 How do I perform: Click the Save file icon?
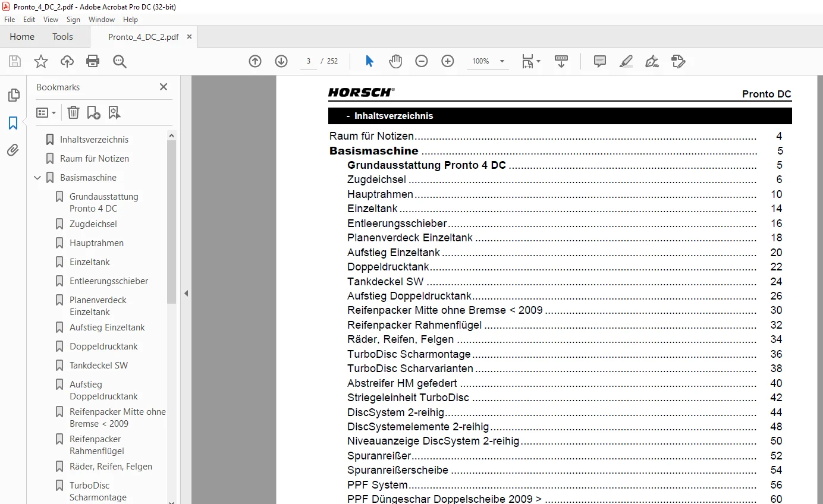(x=15, y=61)
